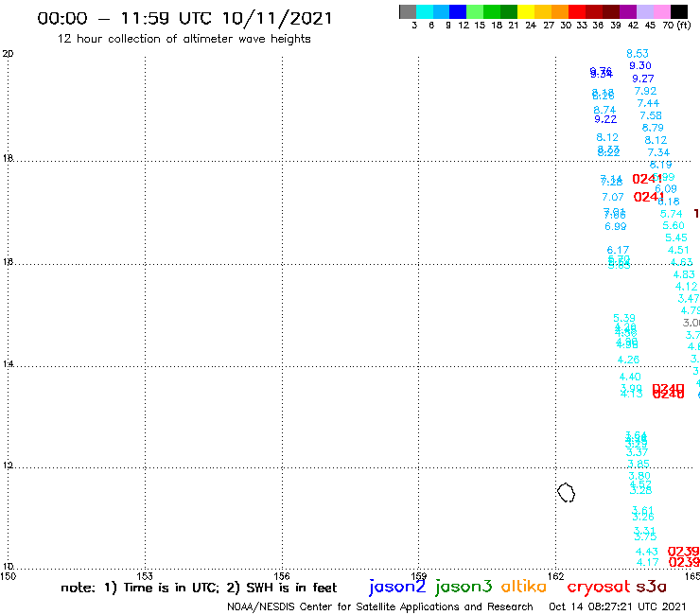Click the dark blue swatch in the scale
The image size is (700, 615).
coord(458,11)
